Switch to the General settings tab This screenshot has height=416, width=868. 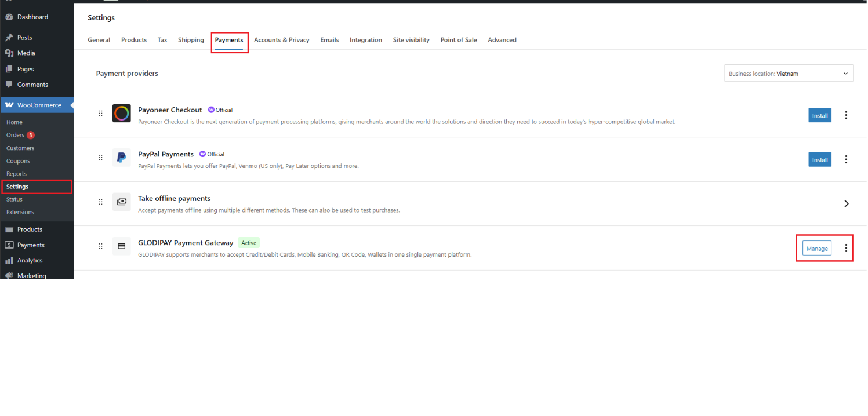tap(99, 40)
